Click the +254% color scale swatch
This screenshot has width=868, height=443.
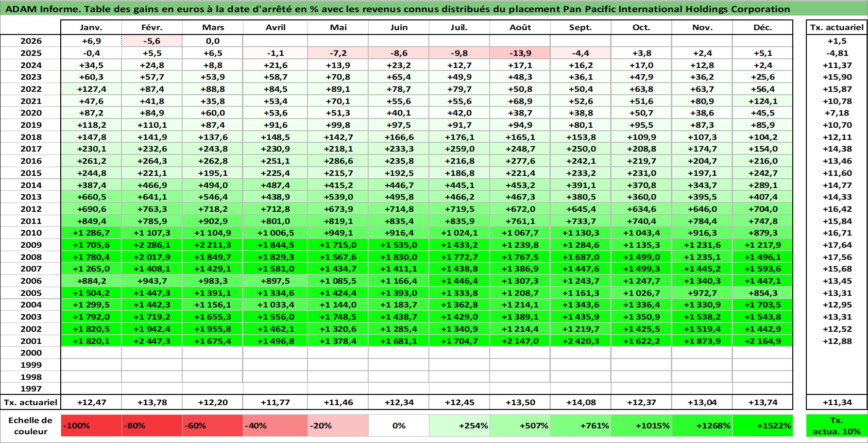click(x=460, y=426)
